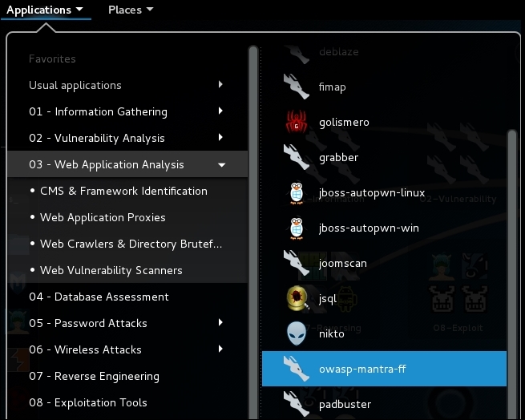
Task: Click the nikto alien head icon
Action: (x=297, y=333)
